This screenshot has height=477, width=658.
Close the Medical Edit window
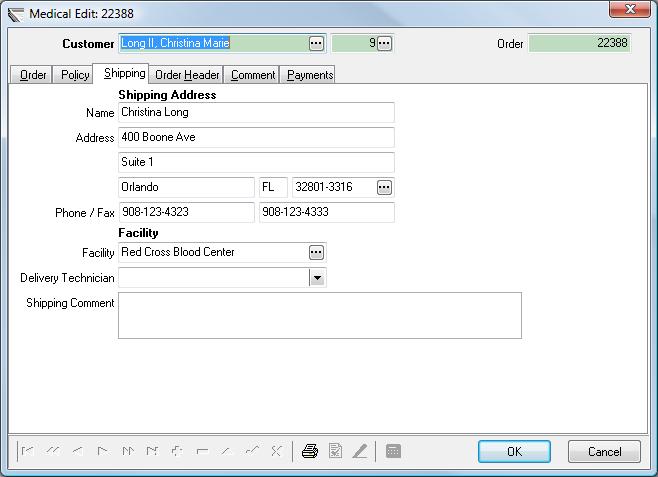tap(629, 9)
